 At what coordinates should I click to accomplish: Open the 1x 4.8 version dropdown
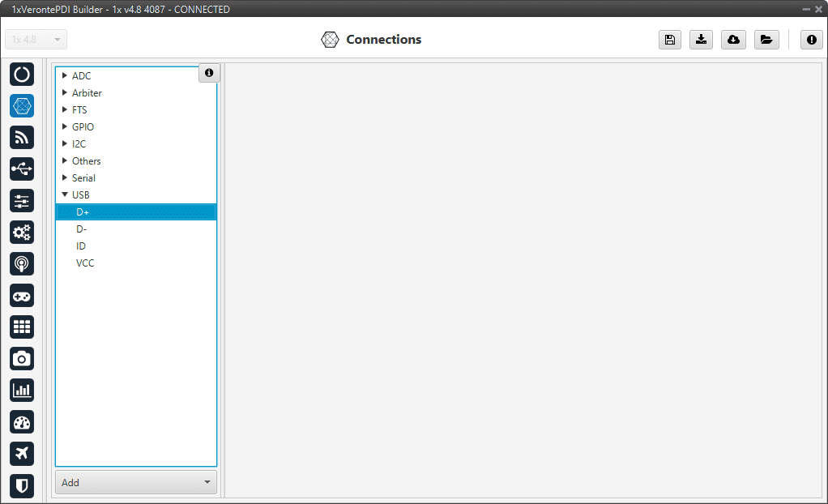click(x=36, y=40)
